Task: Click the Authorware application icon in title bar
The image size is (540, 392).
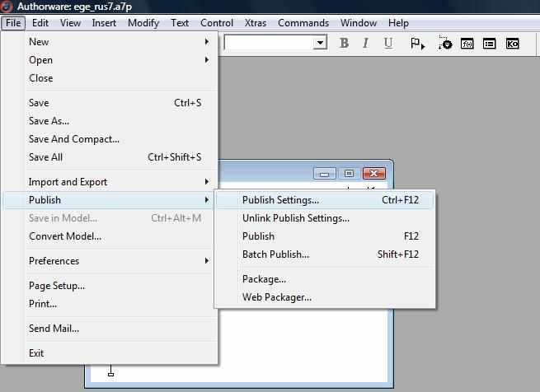Action: (7, 7)
